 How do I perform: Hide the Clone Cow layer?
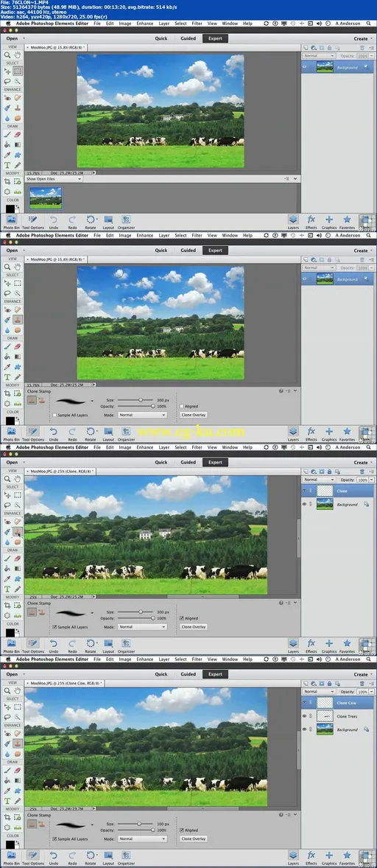(x=305, y=703)
